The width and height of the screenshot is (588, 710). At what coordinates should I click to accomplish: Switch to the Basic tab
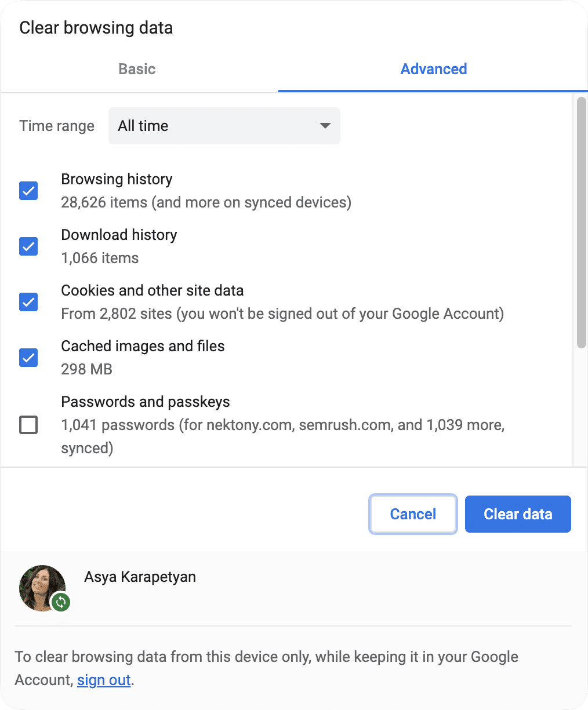[136, 69]
